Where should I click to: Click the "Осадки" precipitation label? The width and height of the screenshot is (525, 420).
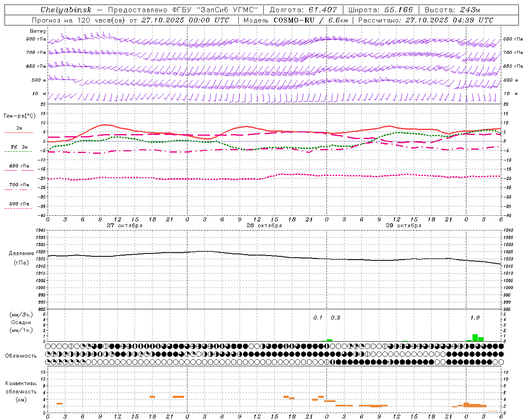click(21, 322)
